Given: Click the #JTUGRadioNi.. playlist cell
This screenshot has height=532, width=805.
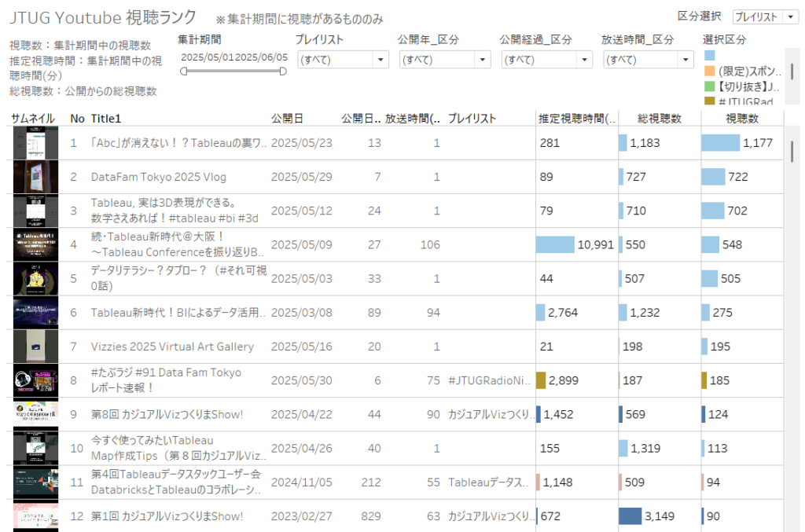Looking at the screenshot, I should click(489, 380).
